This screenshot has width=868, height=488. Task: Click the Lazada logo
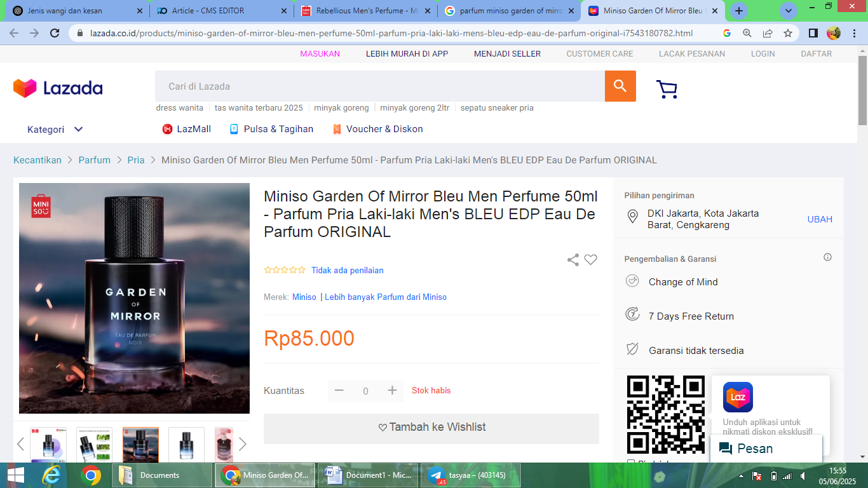(58, 88)
